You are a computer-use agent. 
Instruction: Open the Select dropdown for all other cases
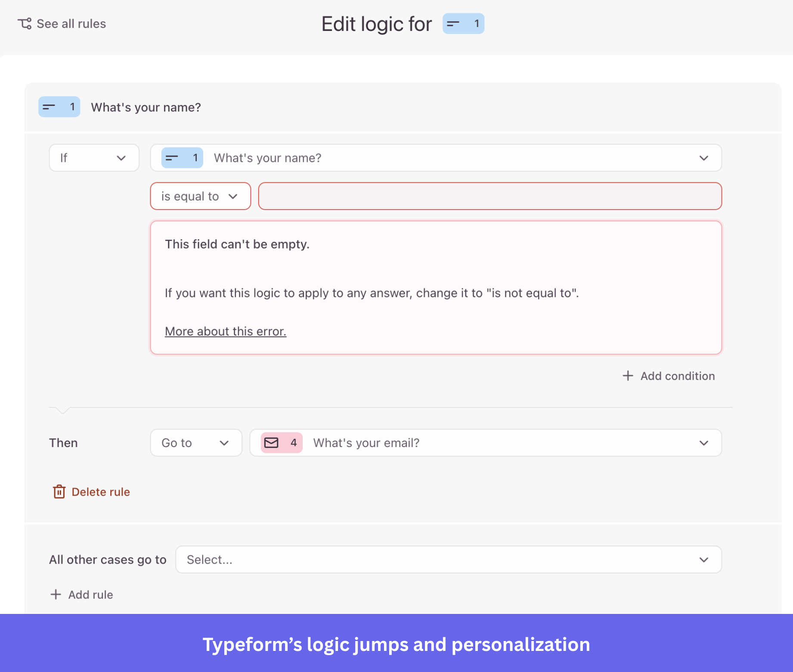(703, 559)
